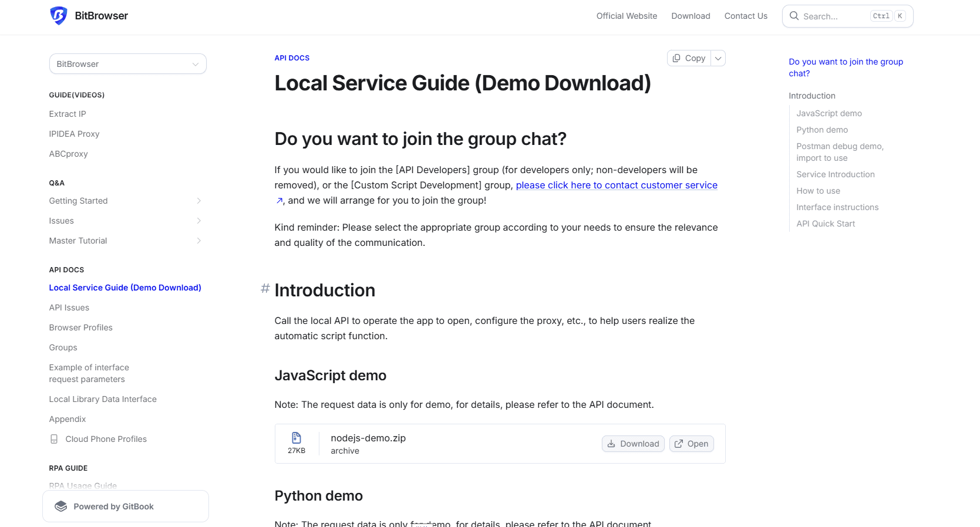Open the dropdown arrow next to Copy
The image size is (980, 527).
pos(718,58)
